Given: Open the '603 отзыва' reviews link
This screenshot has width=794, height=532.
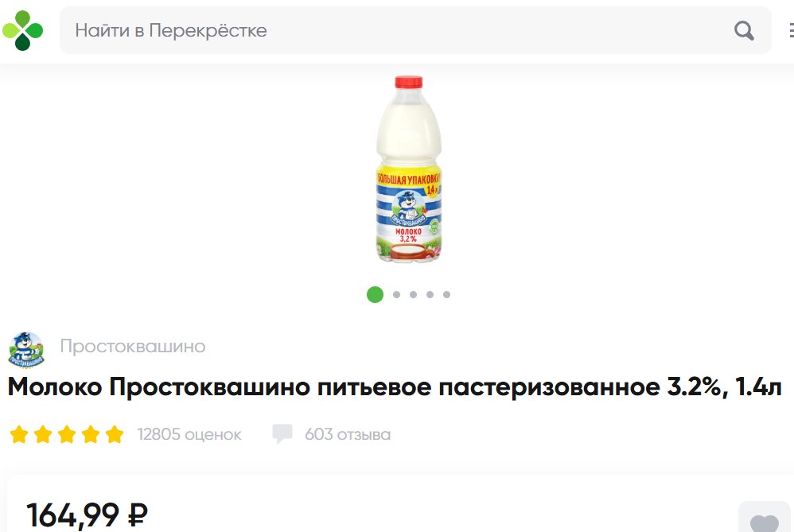Looking at the screenshot, I should [x=348, y=434].
